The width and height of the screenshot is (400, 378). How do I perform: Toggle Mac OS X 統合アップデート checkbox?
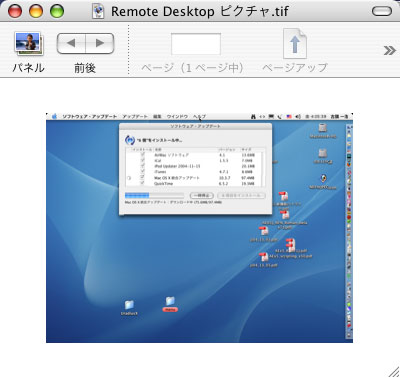[142, 178]
